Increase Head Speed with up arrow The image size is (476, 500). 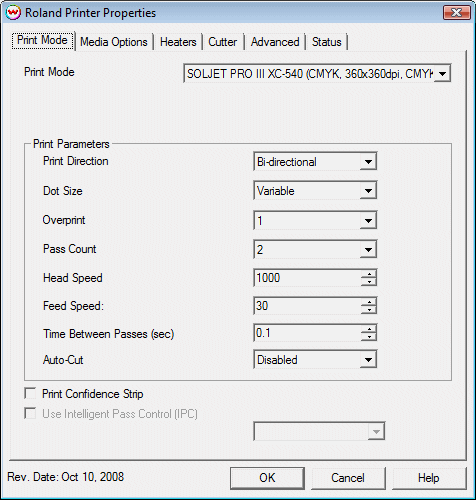[x=369, y=274]
